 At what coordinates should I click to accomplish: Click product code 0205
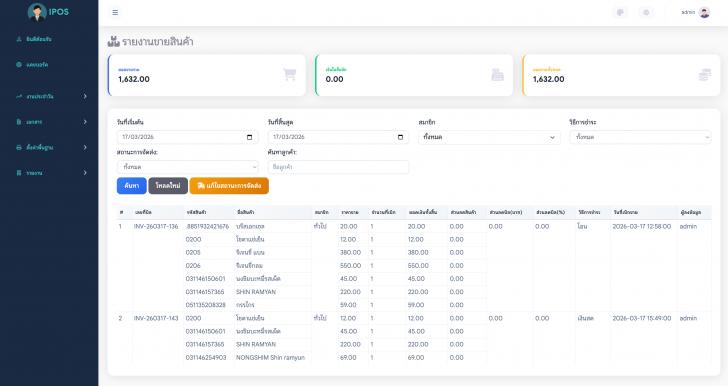point(193,252)
